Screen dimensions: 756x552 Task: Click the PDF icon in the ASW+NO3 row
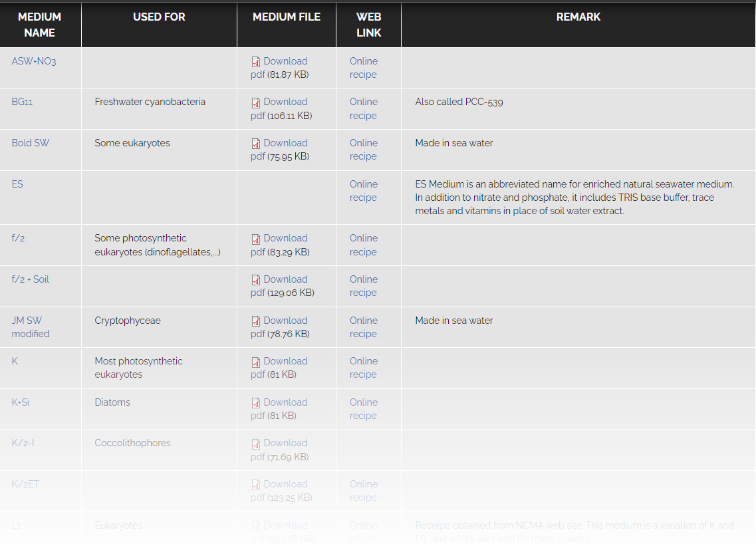(255, 62)
